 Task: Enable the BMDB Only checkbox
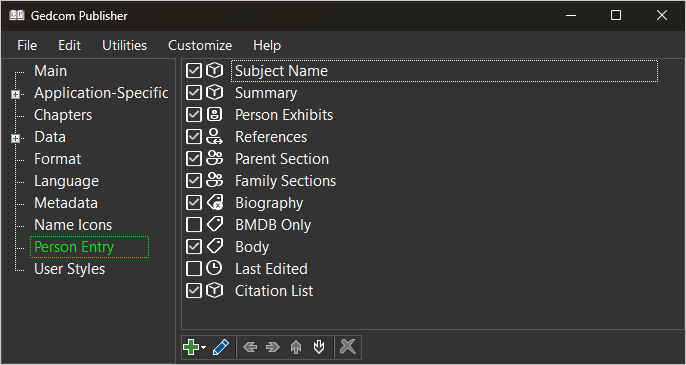coord(193,225)
